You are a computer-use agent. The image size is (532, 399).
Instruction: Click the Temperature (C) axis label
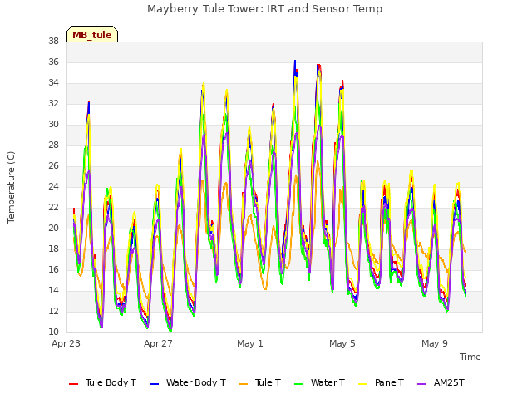11,187
